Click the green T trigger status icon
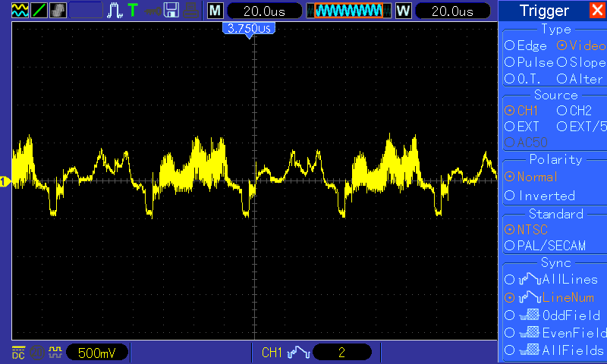Viewport: 607px width, 364px height. pyautogui.click(x=133, y=11)
